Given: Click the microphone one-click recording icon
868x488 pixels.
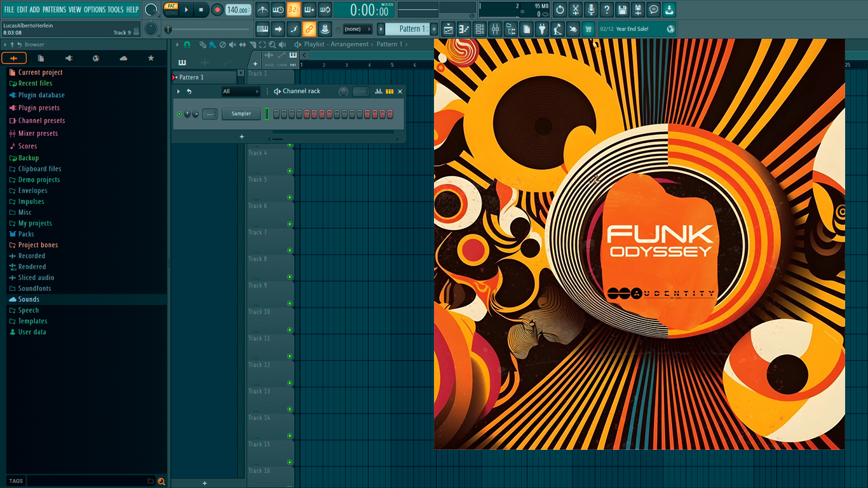Looking at the screenshot, I should click(592, 10).
